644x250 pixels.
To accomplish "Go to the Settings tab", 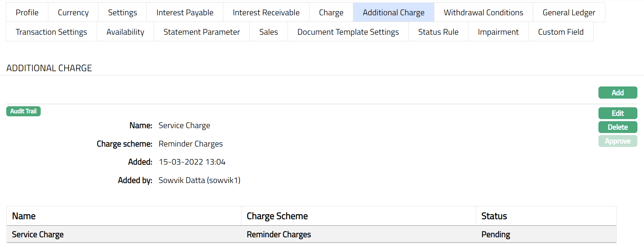I will (x=122, y=12).
